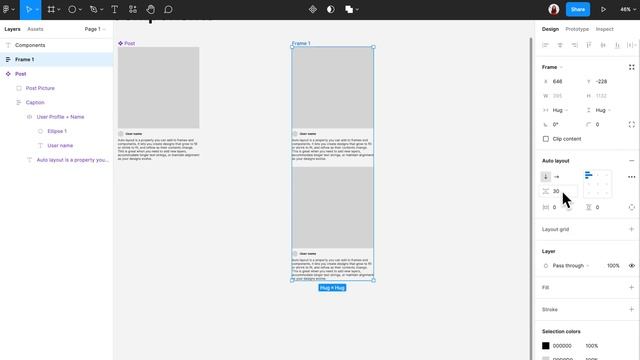Toggle layer visibility eye icon
640x360 pixels.
click(631, 266)
